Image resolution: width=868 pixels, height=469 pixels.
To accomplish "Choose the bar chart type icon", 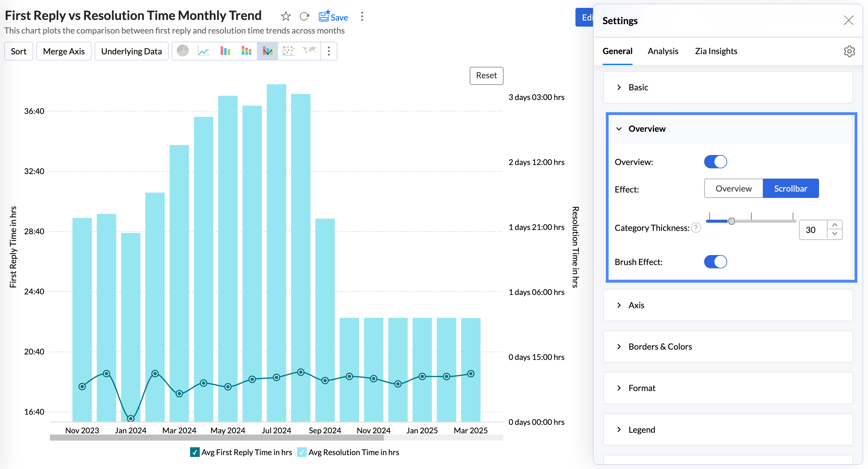I will pyautogui.click(x=225, y=51).
